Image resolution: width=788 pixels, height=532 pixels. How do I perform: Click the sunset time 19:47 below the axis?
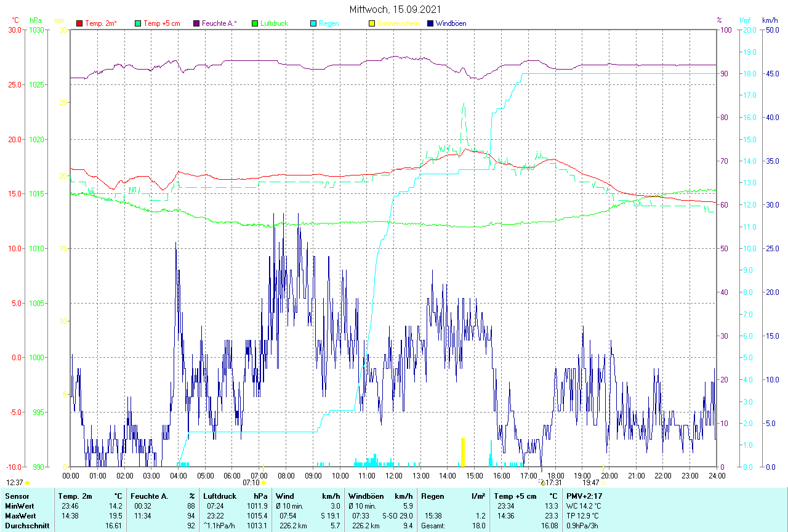[x=591, y=483]
